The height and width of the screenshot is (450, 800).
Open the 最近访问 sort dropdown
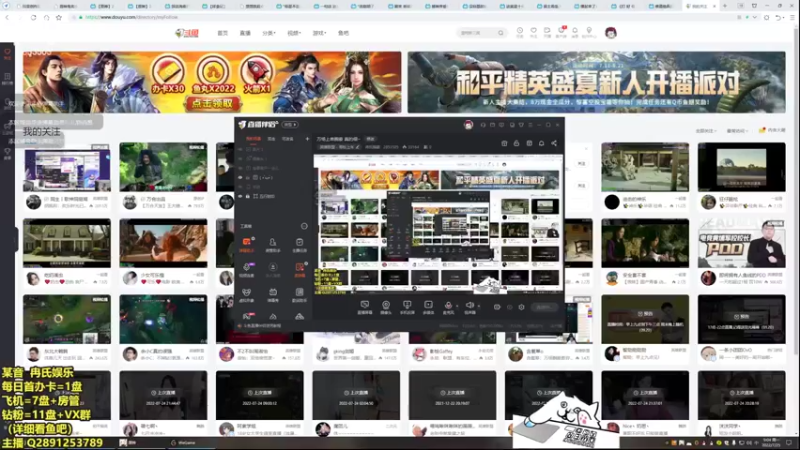737,131
